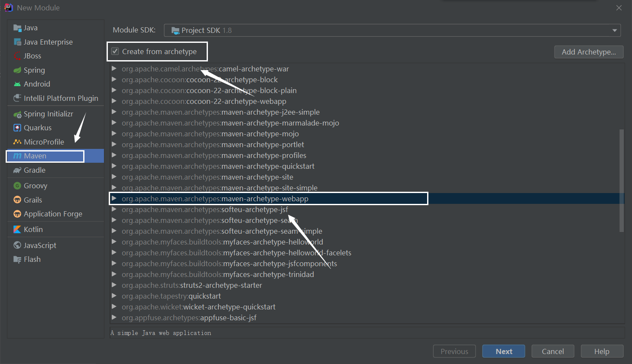632x364 pixels.
Task: Select the Spring Initializr icon
Action: 17,114
